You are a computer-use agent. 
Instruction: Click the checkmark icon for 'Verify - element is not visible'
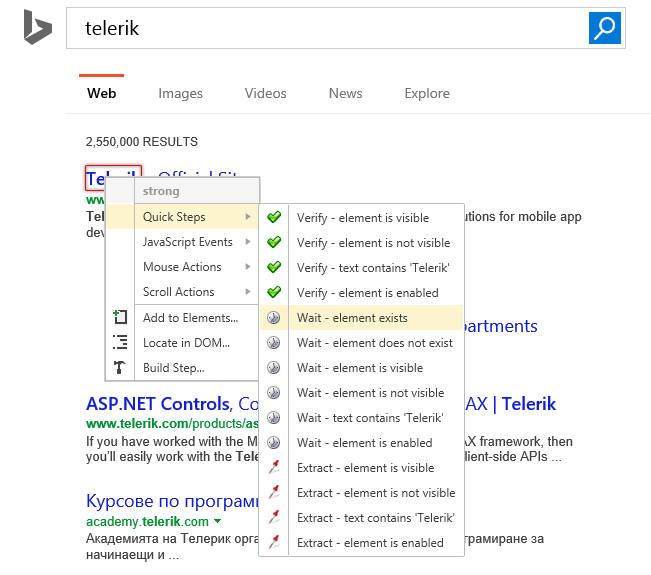(274, 242)
